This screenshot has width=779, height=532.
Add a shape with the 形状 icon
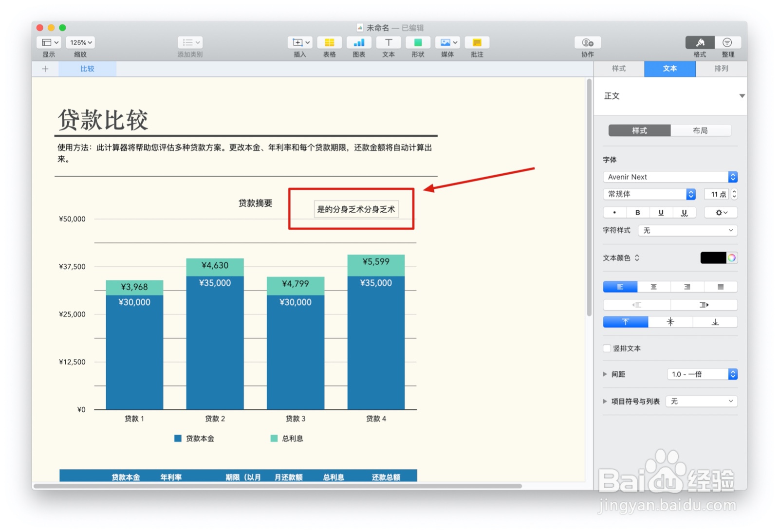[417, 43]
